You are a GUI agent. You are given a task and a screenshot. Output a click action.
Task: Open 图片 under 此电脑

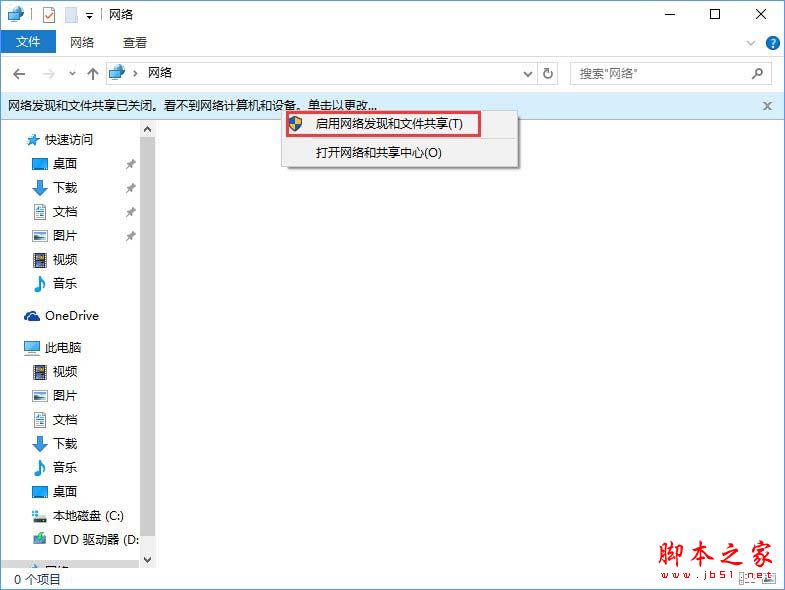coord(65,396)
